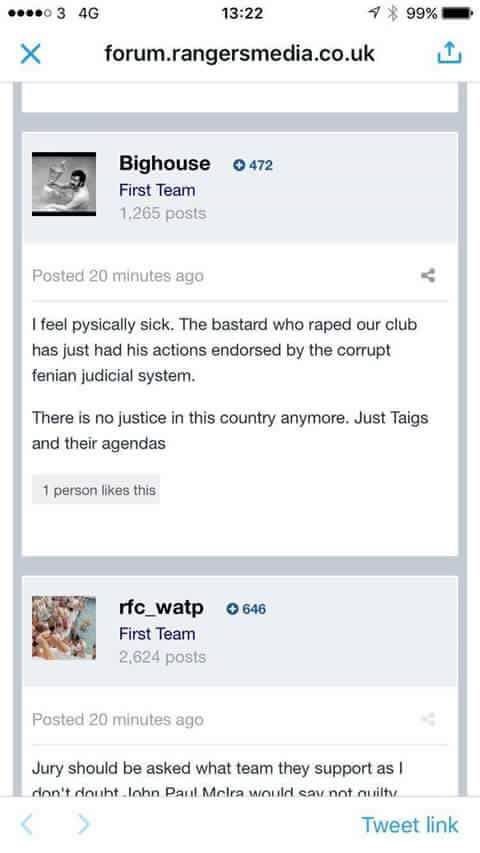Go back with the left arrow
Image resolution: width=480 pixels, height=853 pixels.
coord(27,824)
